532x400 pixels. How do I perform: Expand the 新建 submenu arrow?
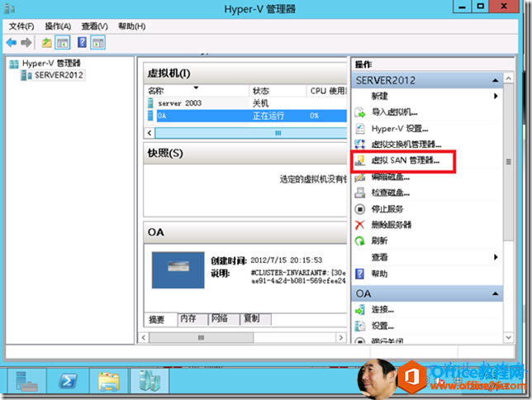[x=496, y=96]
